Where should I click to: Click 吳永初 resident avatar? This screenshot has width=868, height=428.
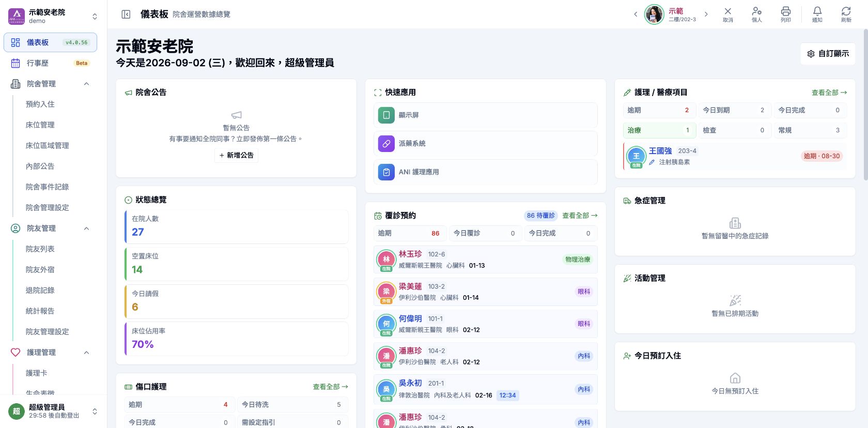click(386, 389)
